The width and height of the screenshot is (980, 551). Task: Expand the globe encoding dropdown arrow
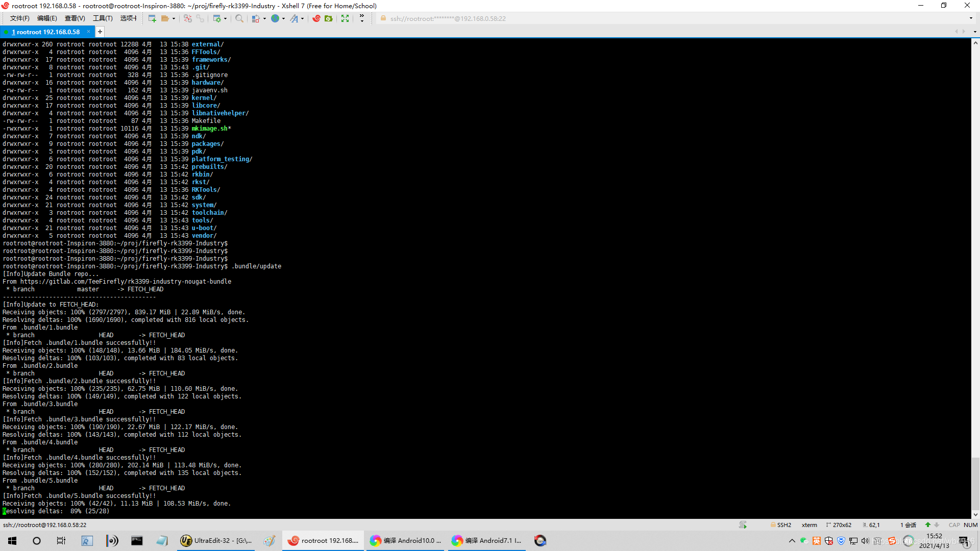tap(283, 19)
